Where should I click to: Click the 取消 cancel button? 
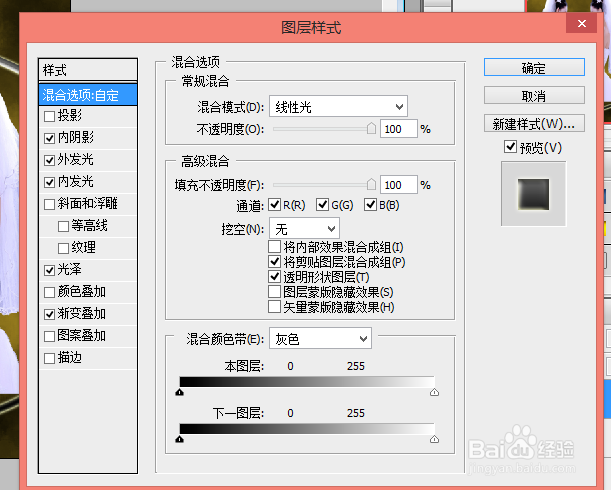click(x=534, y=96)
